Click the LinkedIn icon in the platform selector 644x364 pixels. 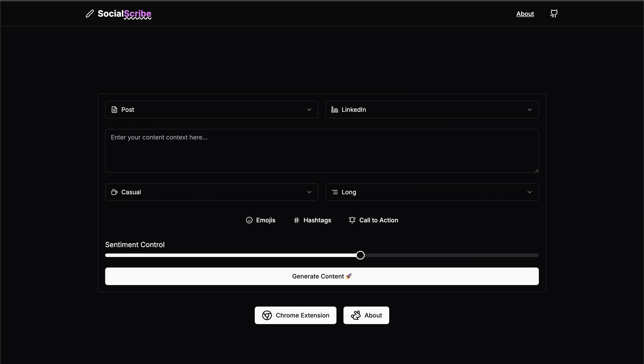tap(334, 110)
